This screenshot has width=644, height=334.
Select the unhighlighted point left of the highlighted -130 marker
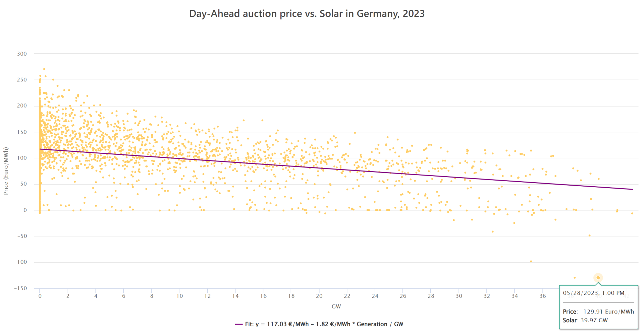click(575, 278)
